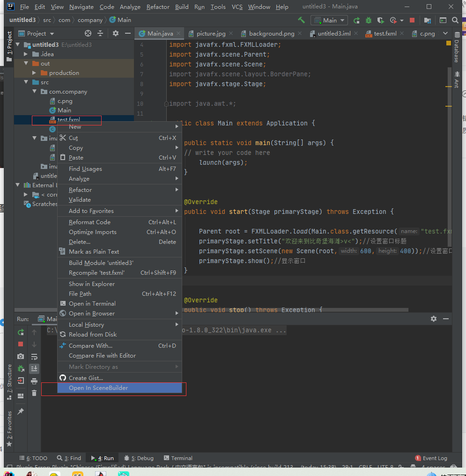Clear console output with trash icon
The image size is (466, 476).
[x=34, y=393]
